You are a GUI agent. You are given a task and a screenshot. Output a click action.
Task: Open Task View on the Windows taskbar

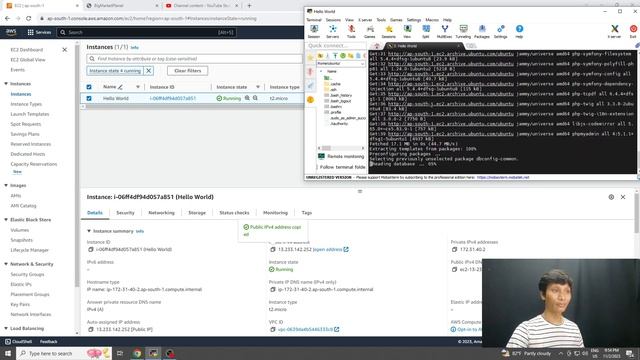(120, 353)
